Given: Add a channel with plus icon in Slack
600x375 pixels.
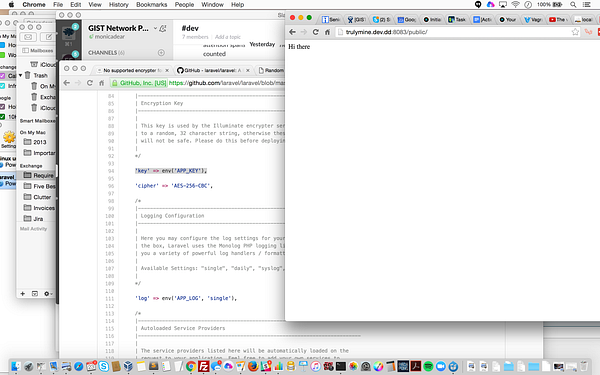Looking at the screenshot, I should 161,53.
